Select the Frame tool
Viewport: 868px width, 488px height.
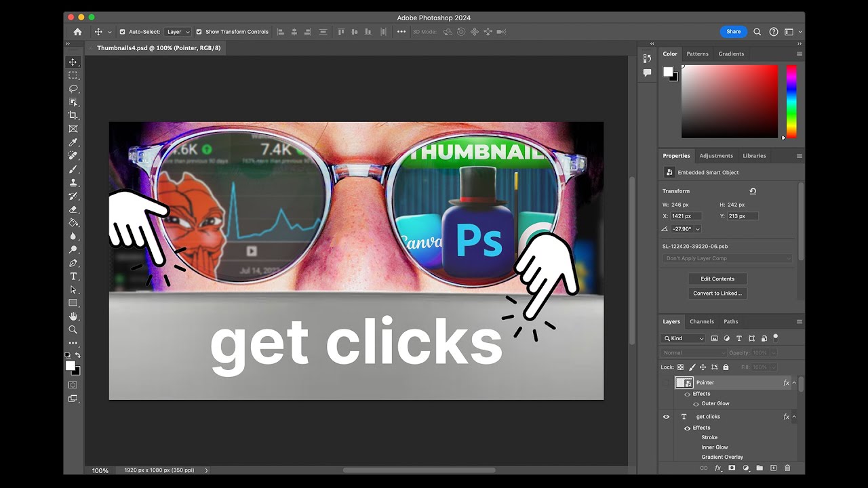point(73,129)
